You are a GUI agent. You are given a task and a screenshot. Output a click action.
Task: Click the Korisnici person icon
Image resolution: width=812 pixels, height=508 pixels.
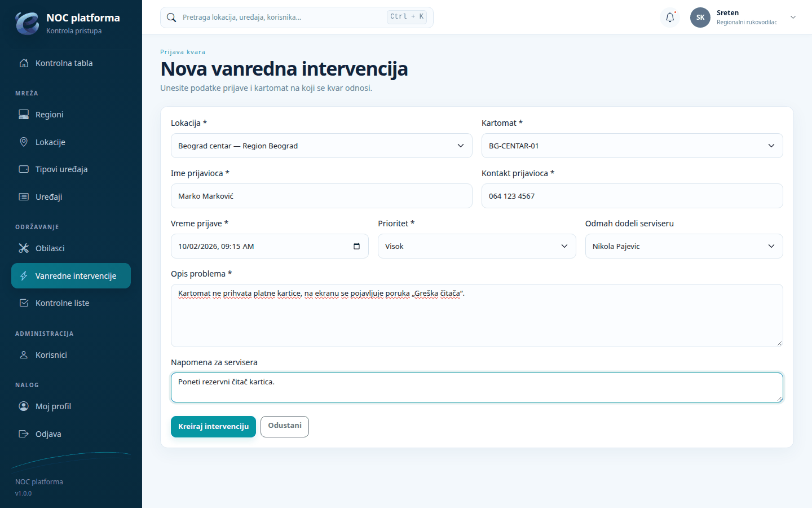pyautogui.click(x=24, y=355)
